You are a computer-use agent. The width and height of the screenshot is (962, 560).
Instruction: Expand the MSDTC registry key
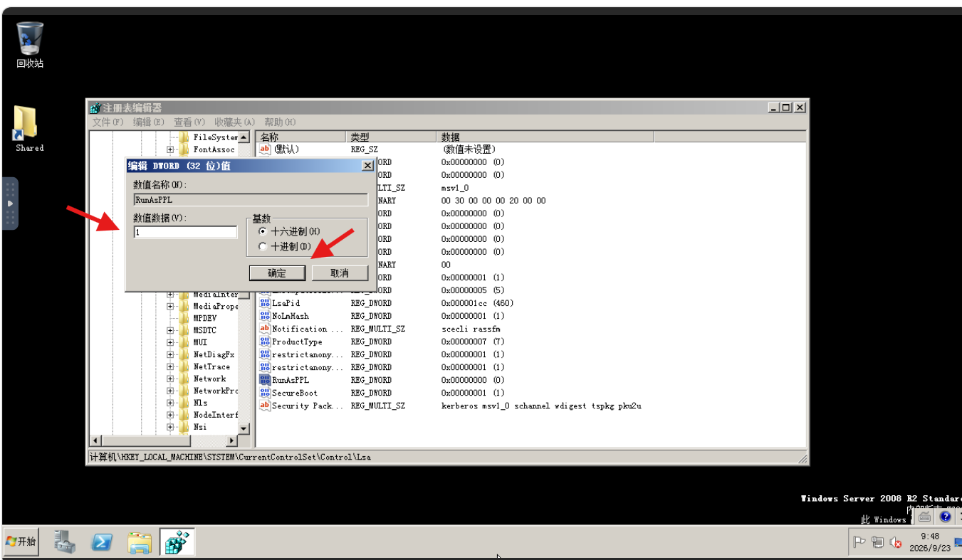tap(170, 330)
